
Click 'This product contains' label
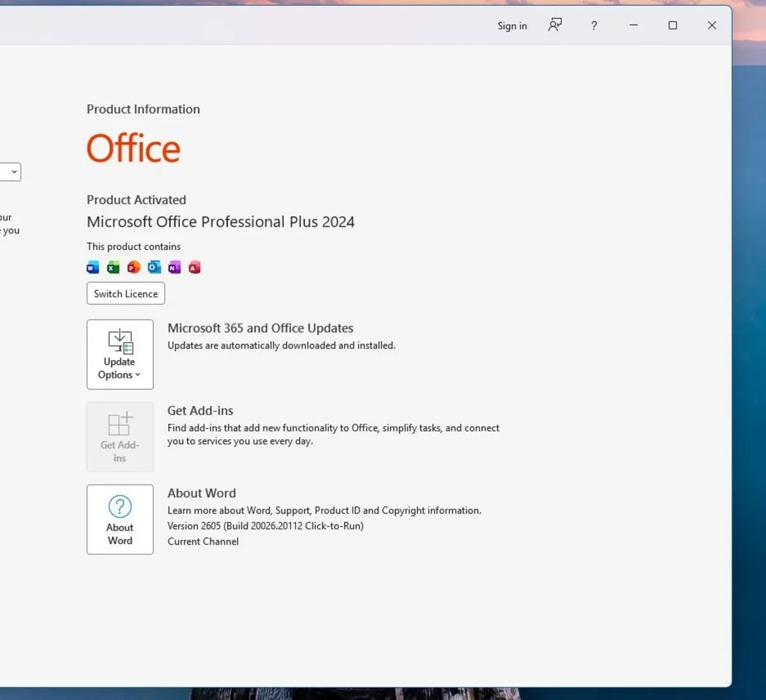pos(134,246)
